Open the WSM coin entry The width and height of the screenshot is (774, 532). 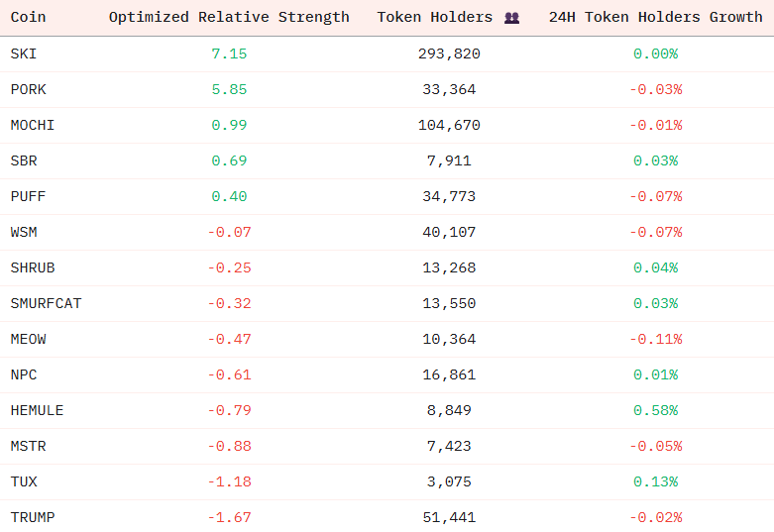(x=24, y=232)
